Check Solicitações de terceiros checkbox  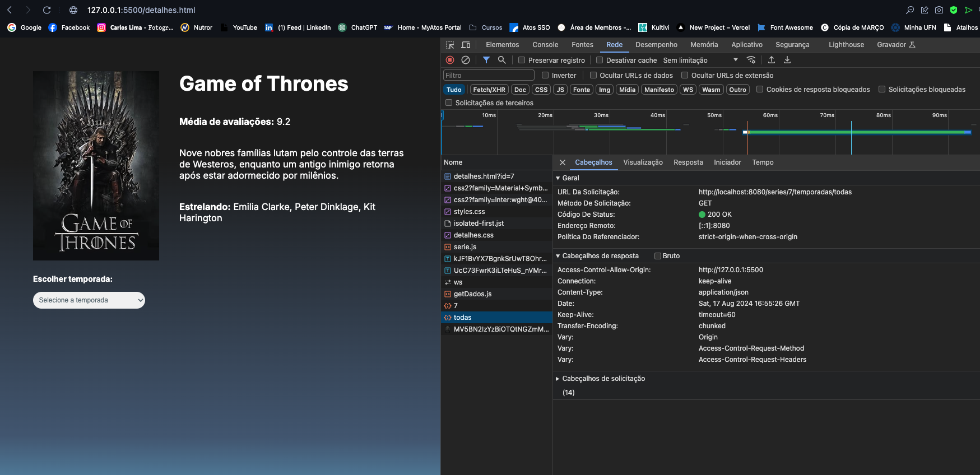(449, 103)
